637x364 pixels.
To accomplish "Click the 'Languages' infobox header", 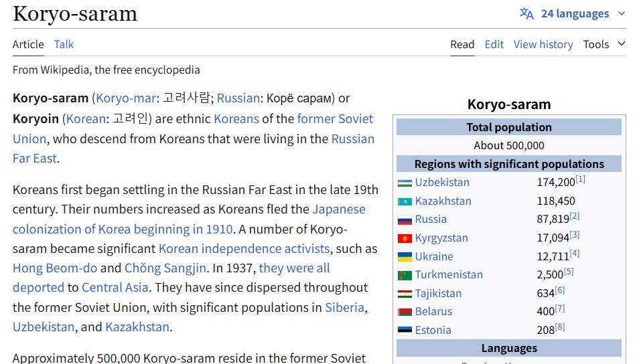I will [509, 348].
